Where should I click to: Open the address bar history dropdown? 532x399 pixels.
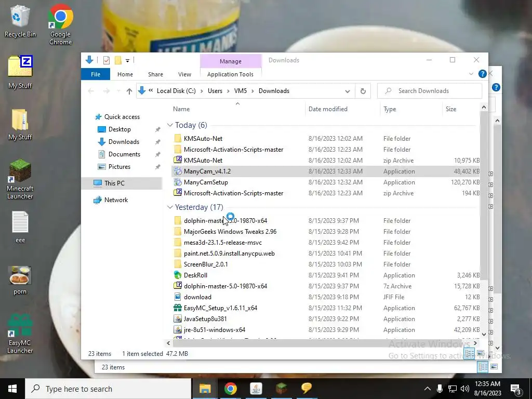[x=348, y=91]
